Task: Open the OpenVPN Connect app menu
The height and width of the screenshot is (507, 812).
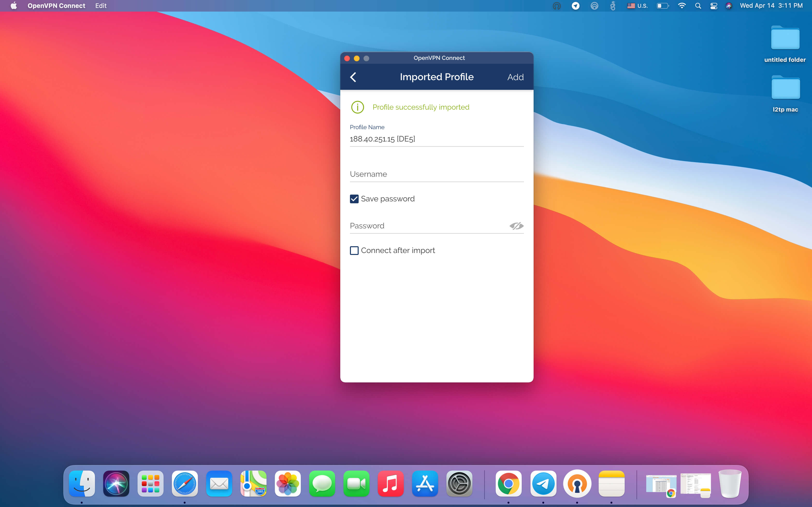Action: 56,6
